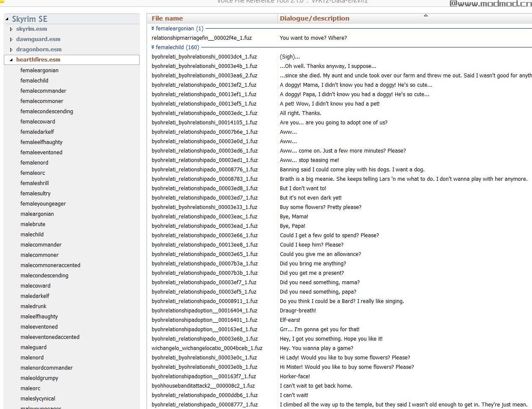Select malecondescending voice type
The height and width of the screenshot is (409, 532).
pyautogui.click(x=44, y=275)
